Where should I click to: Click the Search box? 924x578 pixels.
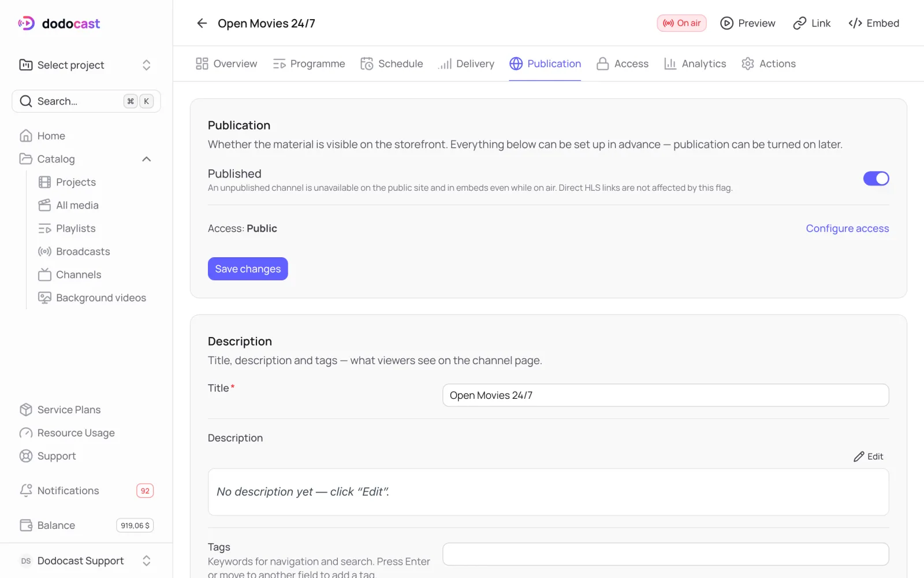click(x=86, y=101)
